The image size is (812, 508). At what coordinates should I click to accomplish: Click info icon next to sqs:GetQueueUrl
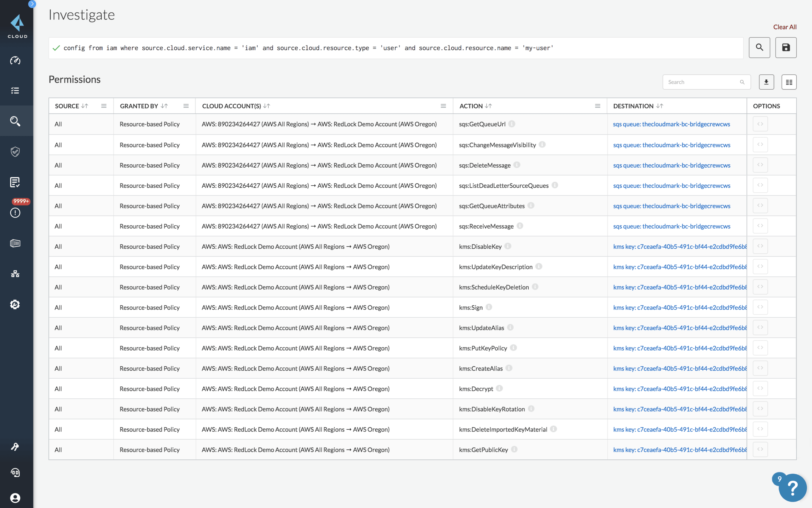coord(512,124)
